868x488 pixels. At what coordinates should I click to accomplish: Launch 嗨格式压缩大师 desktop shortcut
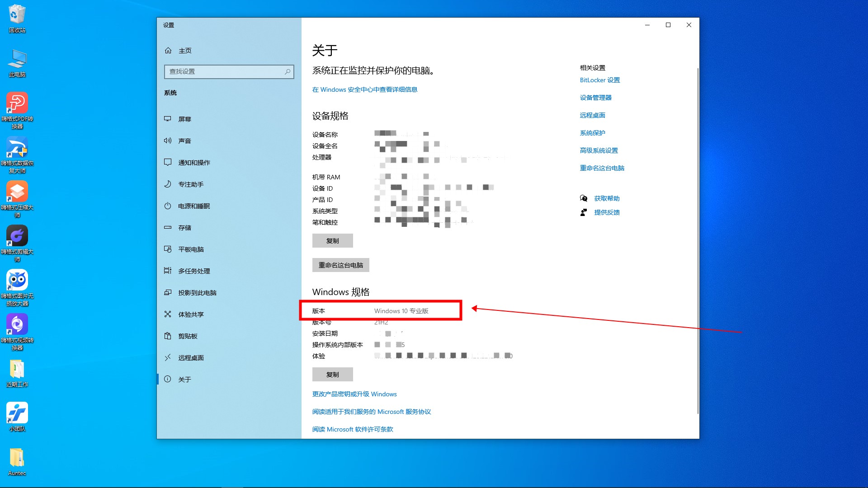17,199
